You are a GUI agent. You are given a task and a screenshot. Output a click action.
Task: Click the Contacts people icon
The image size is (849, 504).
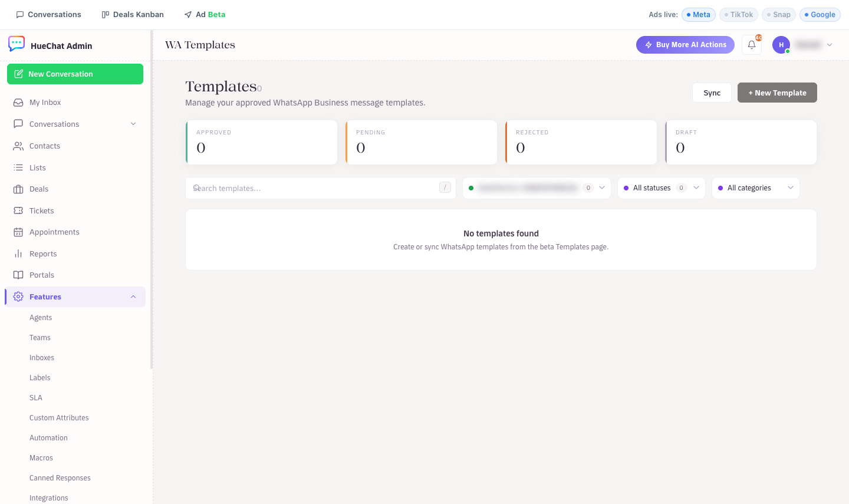pyautogui.click(x=18, y=146)
